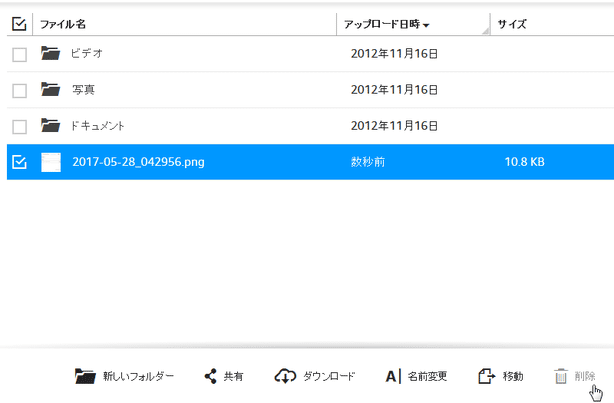The height and width of the screenshot is (403, 614).
Task: Click the ビデオ folder name
Action: pyautogui.click(x=87, y=53)
